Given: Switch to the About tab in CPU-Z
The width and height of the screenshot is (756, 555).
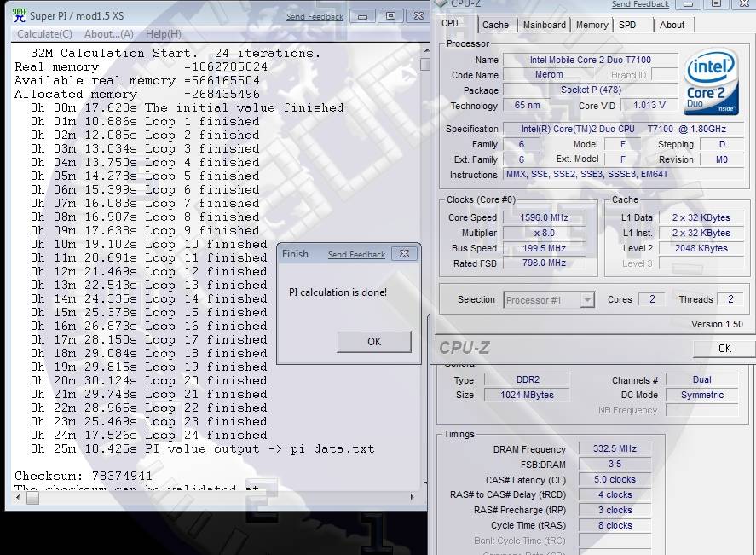Looking at the screenshot, I should click(x=672, y=25).
